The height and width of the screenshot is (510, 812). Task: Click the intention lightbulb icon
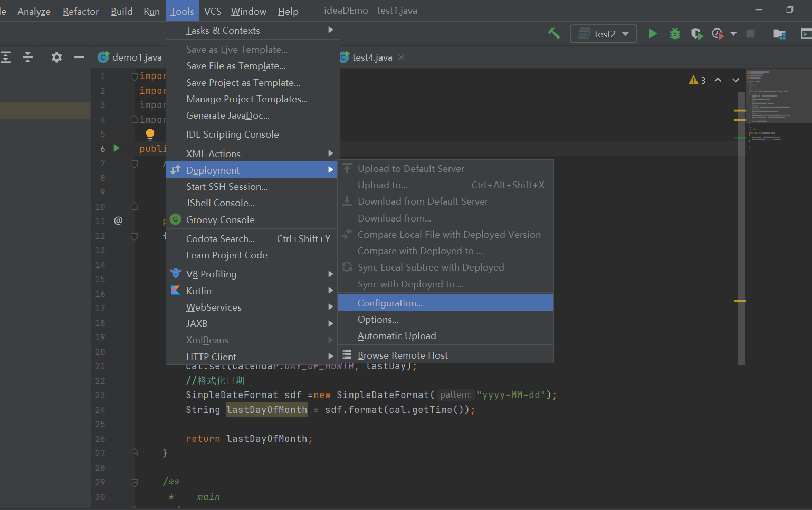tap(150, 134)
